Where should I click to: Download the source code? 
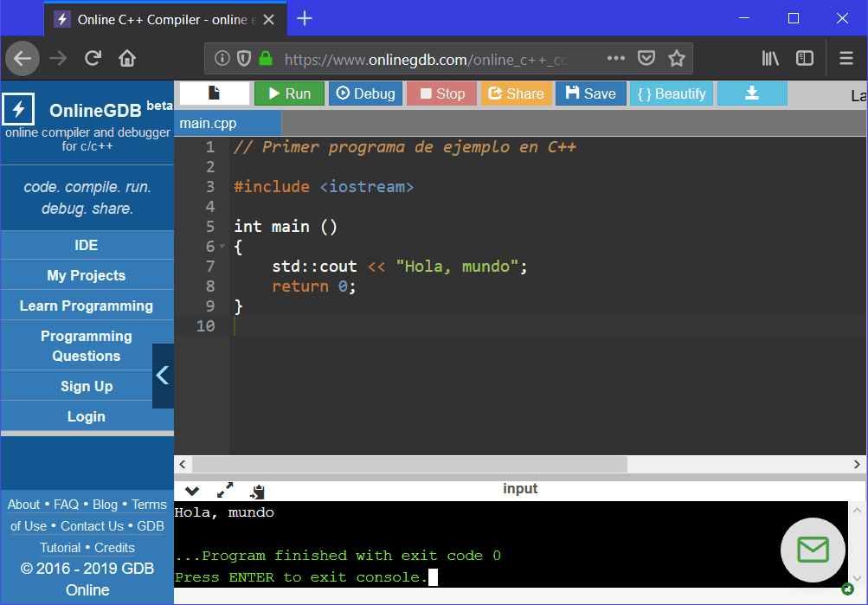(751, 93)
